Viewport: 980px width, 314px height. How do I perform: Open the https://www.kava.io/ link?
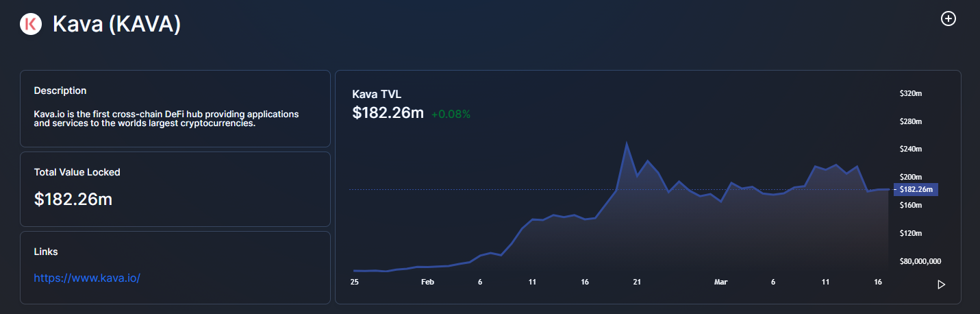pos(87,278)
